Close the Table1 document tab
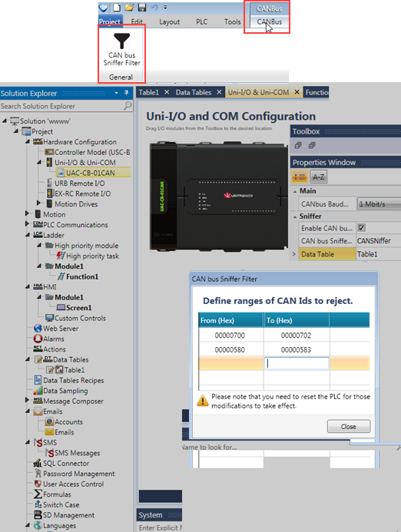Image resolution: width=401 pixels, height=532 pixels. [x=167, y=92]
